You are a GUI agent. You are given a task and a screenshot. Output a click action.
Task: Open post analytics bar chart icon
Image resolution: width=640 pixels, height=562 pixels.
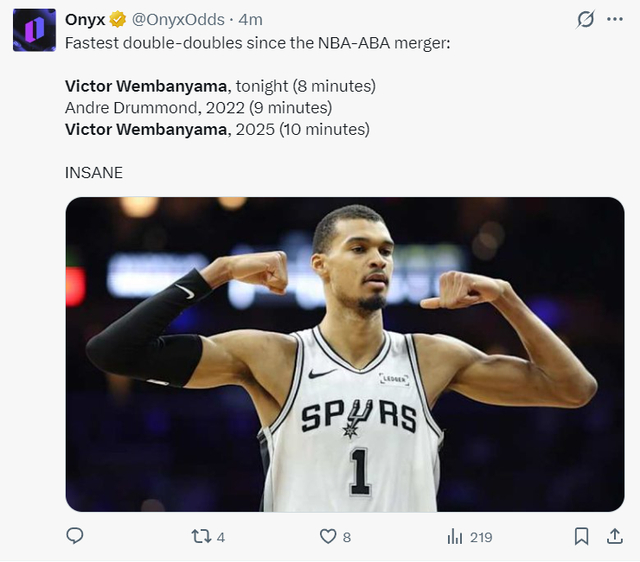[x=455, y=537]
